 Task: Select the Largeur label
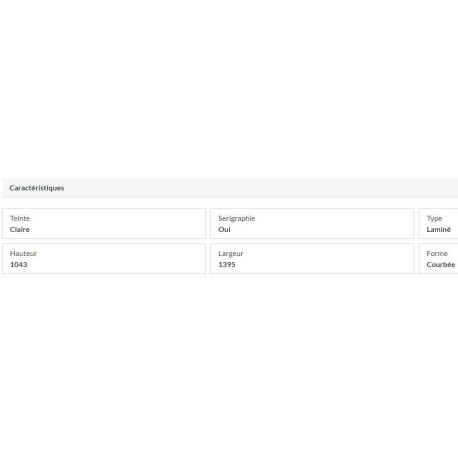pyautogui.click(x=231, y=254)
